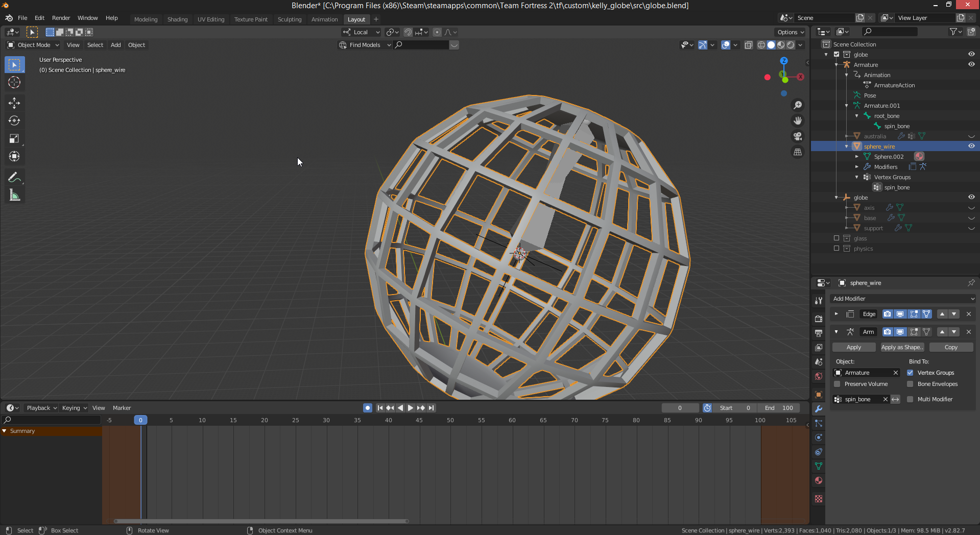Select the Rotate tool in toolbar

[x=14, y=121]
